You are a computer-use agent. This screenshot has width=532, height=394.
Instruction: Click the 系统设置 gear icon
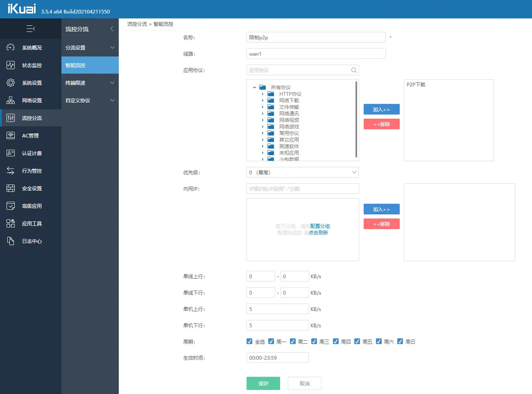[x=11, y=83]
